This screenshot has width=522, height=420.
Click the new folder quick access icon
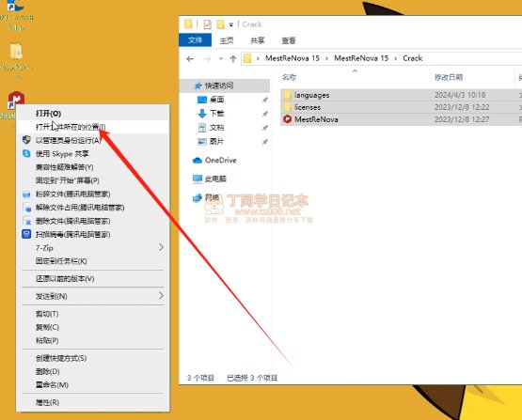pyautogui.click(x=220, y=24)
